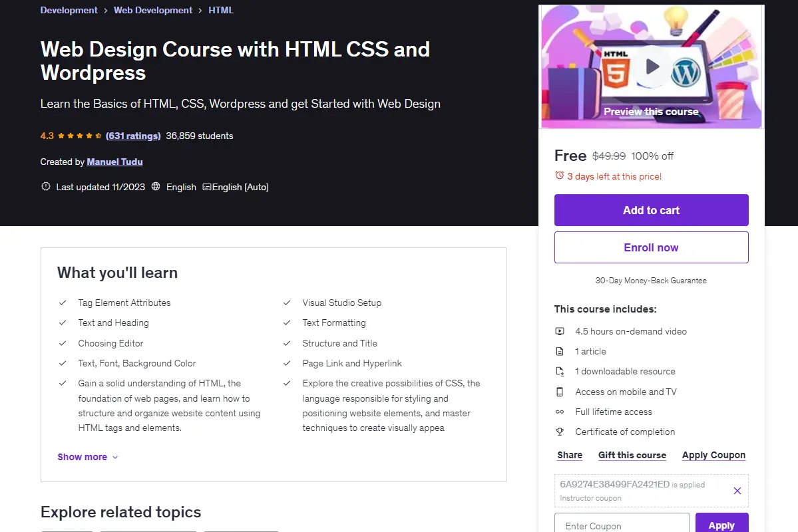The height and width of the screenshot is (532, 798).
Task: Click the Apply coupon button
Action: pos(721,523)
